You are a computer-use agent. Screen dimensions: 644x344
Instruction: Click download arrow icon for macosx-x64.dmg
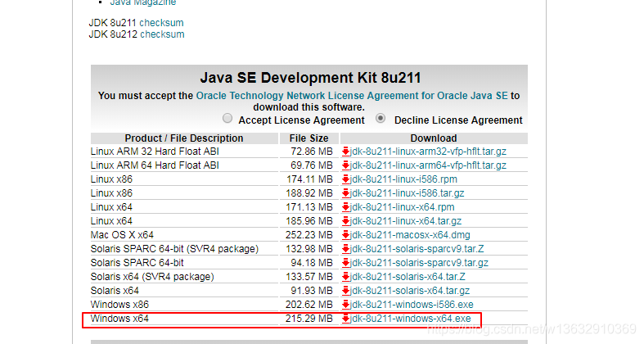click(x=346, y=235)
